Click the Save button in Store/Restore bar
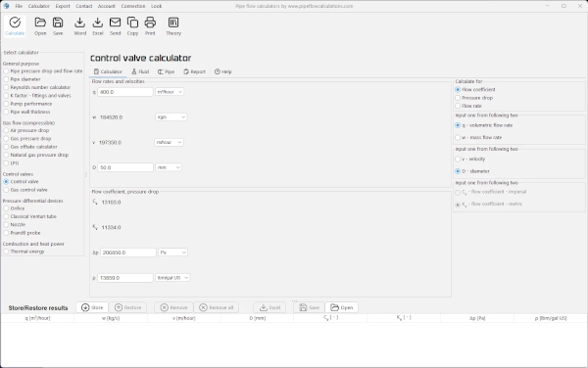 tap(309, 307)
